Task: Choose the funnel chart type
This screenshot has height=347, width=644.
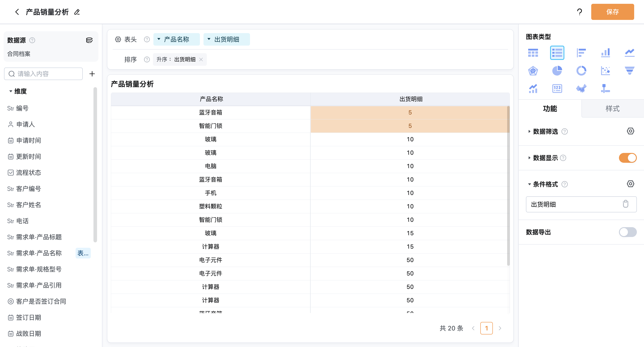Action: click(x=629, y=71)
